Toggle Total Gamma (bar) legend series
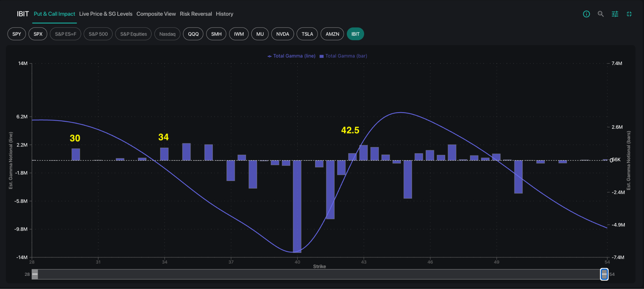 click(x=343, y=56)
